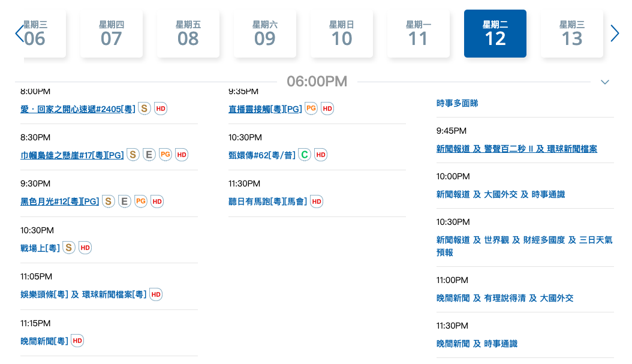This screenshot has height=364, width=632.
Task: Click HD icon next to 愛・回家之開心速遞
Action: 161,109
